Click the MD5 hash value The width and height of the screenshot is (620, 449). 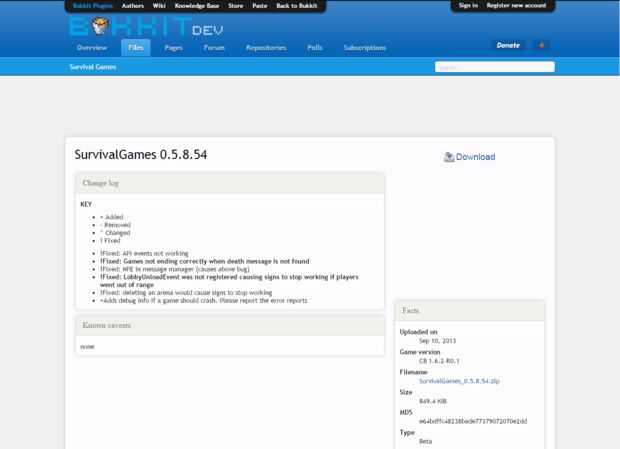click(473, 421)
